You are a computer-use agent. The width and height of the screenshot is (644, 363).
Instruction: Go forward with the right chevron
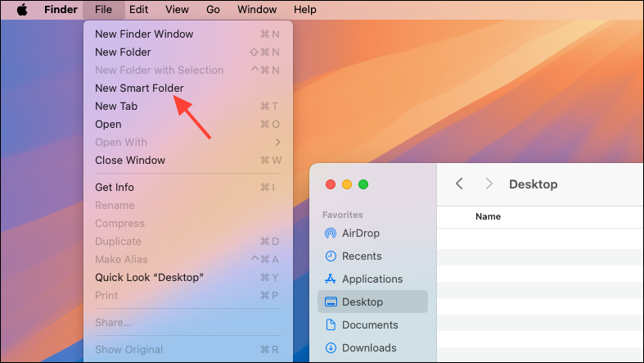[x=489, y=184]
